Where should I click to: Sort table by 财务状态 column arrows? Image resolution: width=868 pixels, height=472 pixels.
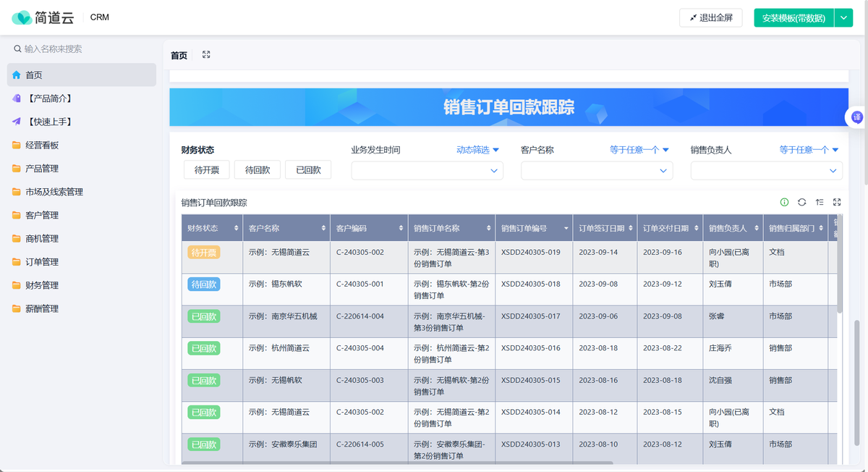coord(236,228)
